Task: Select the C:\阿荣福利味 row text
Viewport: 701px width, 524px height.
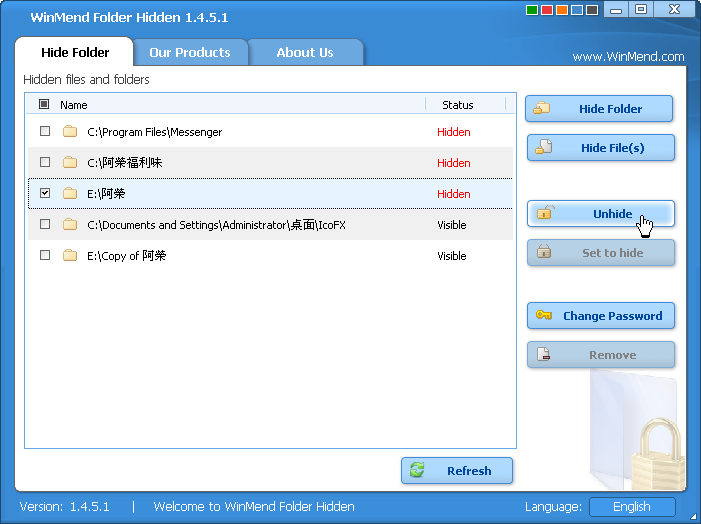Action: (125, 163)
